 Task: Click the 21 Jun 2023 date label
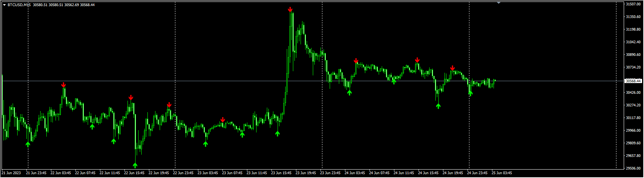[x=11, y=173]
